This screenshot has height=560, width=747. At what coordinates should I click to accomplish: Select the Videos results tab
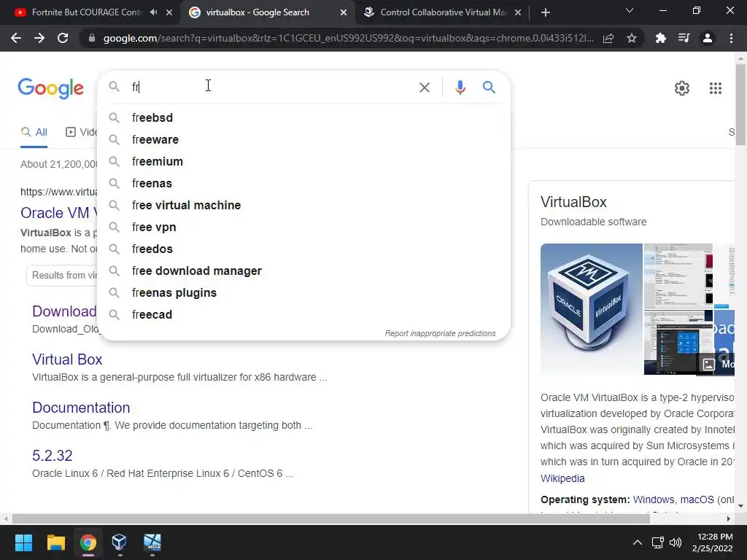click(x=82, y=133)
